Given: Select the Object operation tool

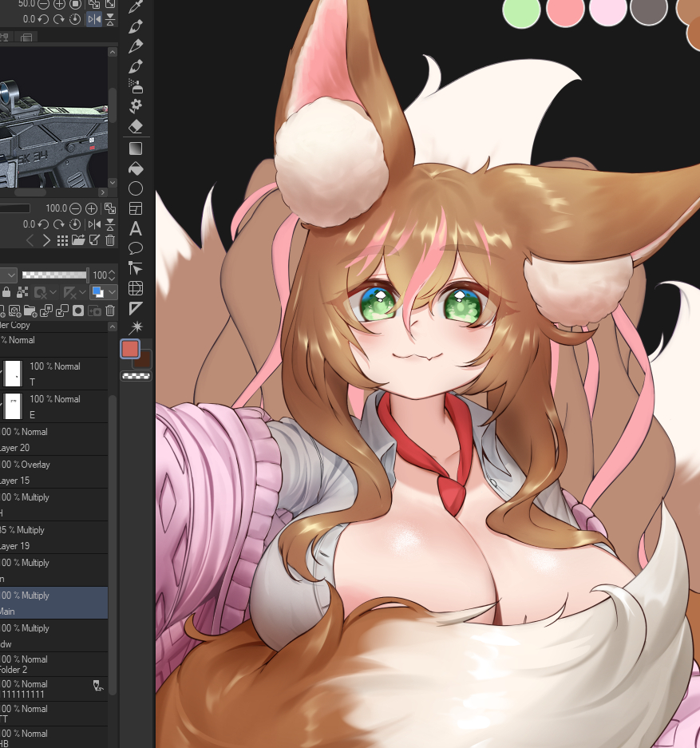Looking at the screenshot, I should (136, 268).
